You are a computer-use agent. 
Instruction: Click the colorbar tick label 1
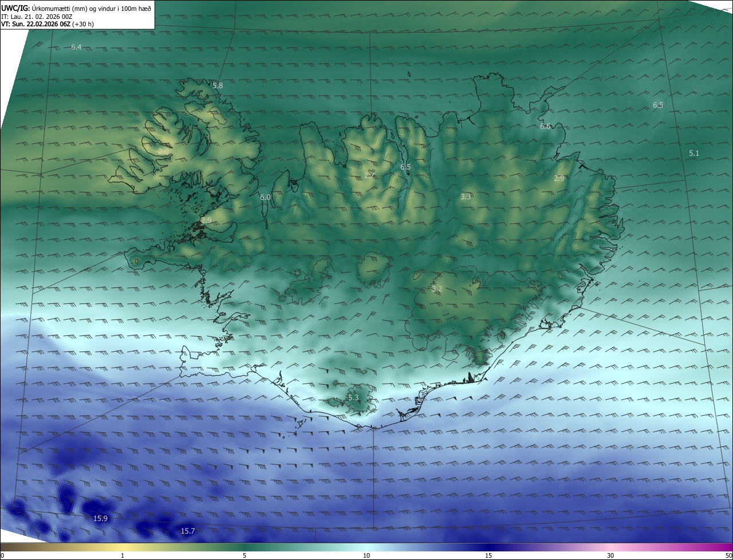tap(123, 555)
